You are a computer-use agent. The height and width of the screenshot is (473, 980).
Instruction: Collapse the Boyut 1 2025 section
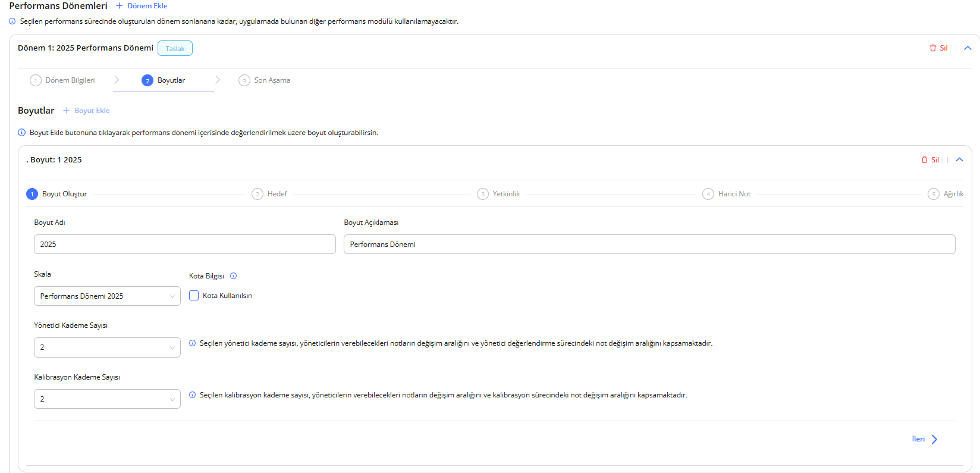(959, 160)
